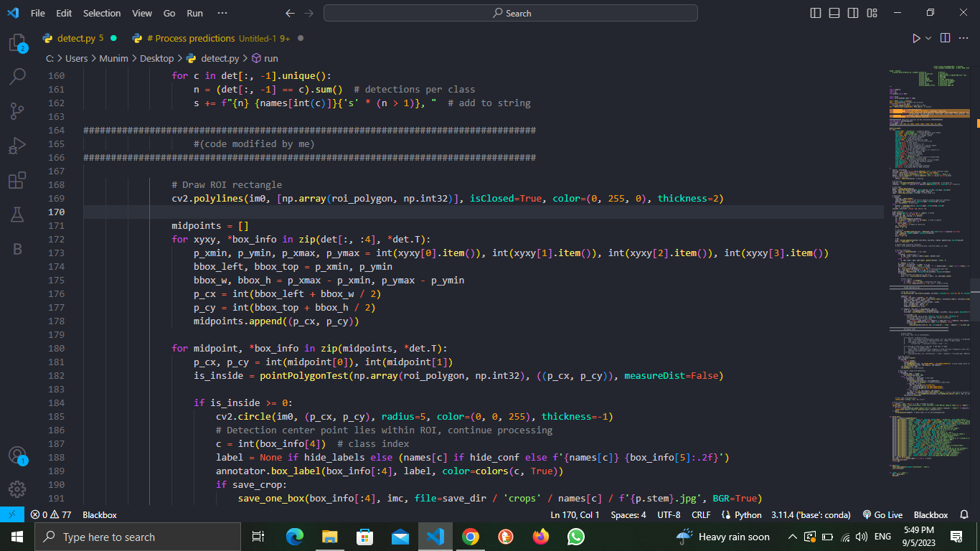Click the Accounts icon in activity bar
This screenshot has height=551, width=980.
coord(17,456)
